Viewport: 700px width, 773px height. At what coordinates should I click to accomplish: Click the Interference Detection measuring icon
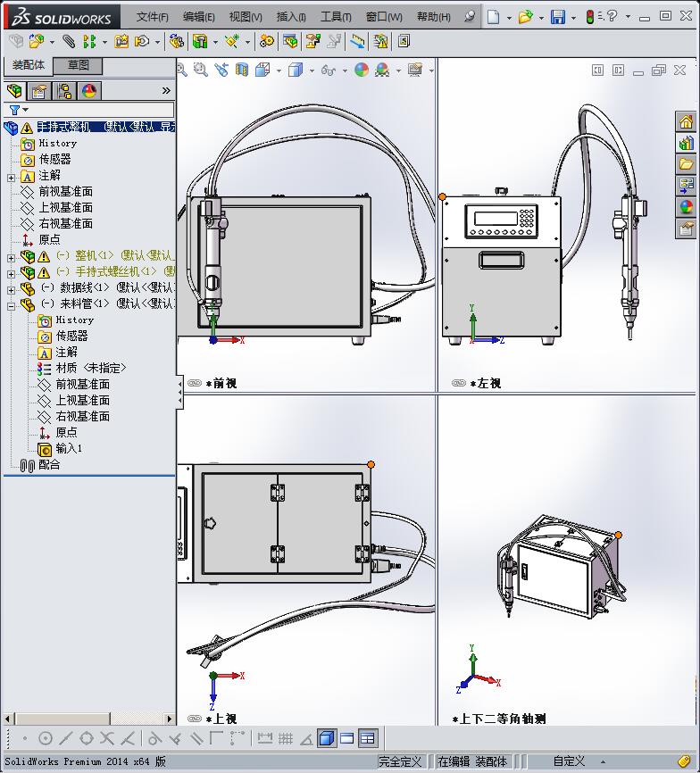[357, 41]
